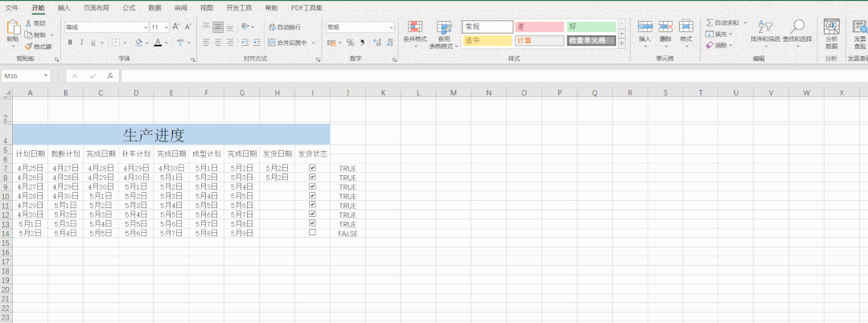868x323 pixels.
Task: Uncheck the checkbox in row 12
Action: [x=312, y=214]
